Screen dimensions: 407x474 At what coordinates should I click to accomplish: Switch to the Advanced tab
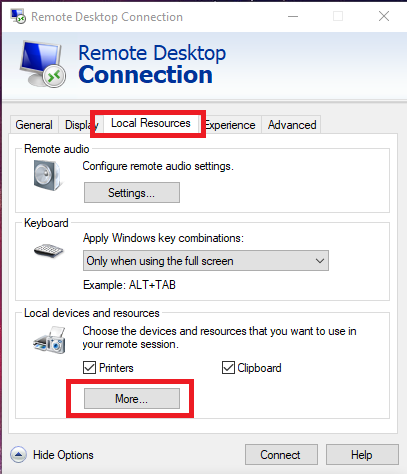click(292, 125)
